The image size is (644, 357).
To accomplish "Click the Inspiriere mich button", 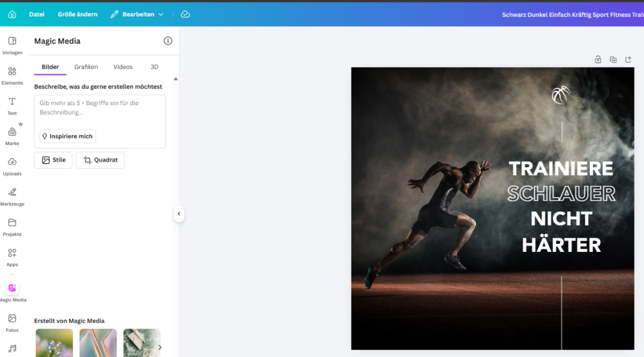I will 68,136.
